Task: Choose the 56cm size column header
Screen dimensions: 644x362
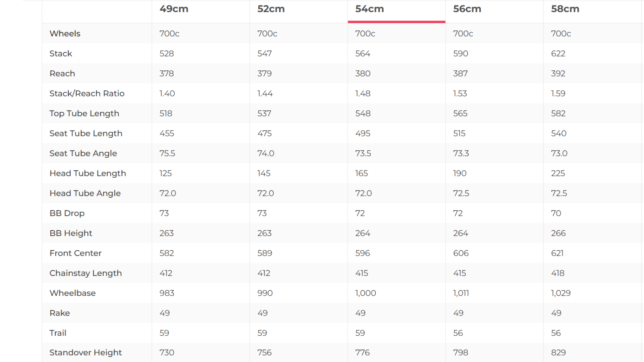Action: click(x=467, y=9)
